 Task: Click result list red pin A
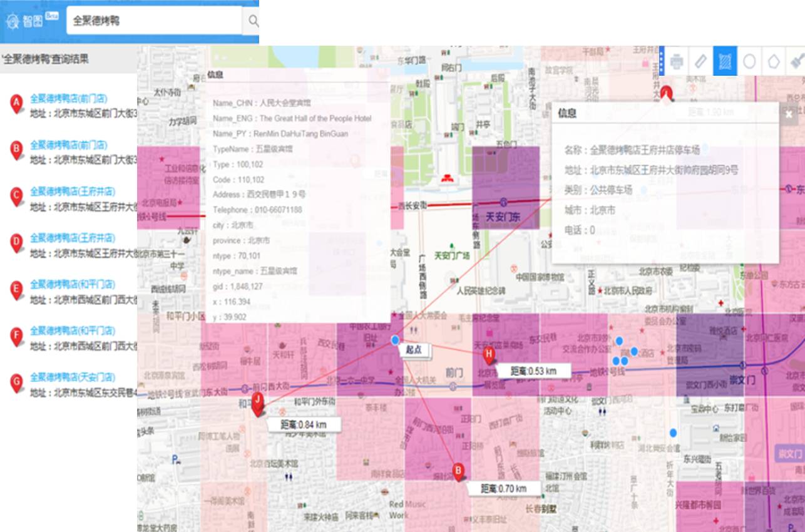[x=17, y=104]
